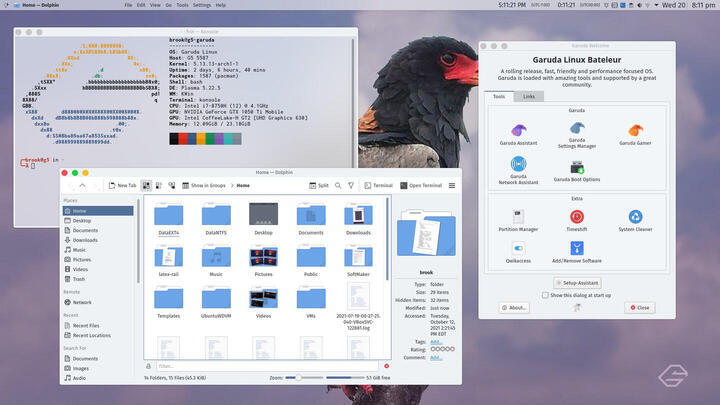The image size is (720, 405).
Task: Launch Timeshift backup tool
Action: [x=577, y=220]
